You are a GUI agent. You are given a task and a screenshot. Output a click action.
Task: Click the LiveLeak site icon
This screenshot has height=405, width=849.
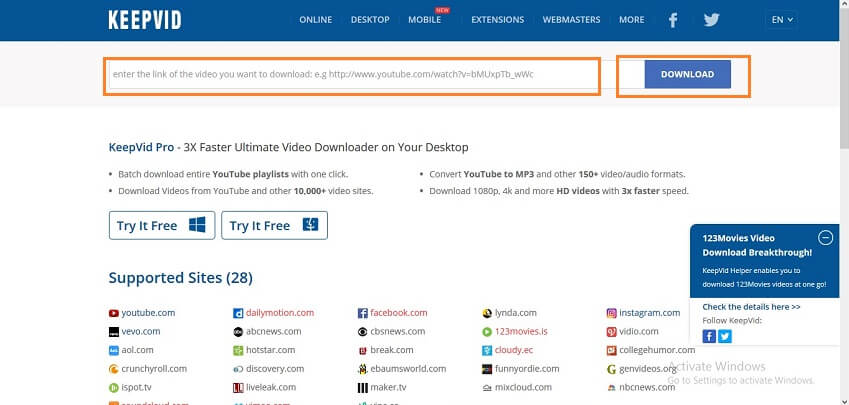tap(238, 388)
